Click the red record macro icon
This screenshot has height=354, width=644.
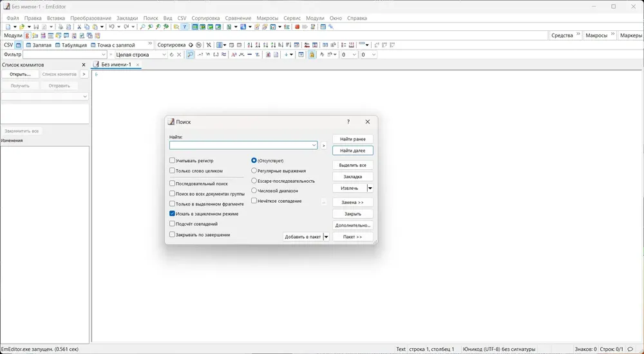click(x=298, y=27)
